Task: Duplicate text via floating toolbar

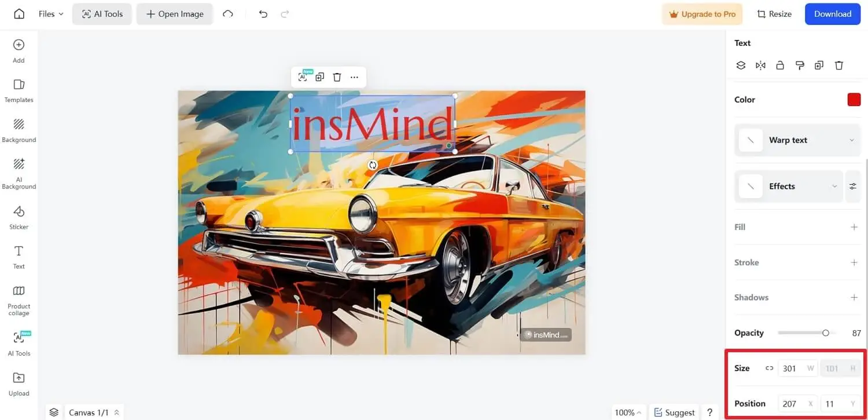Action: click(319, 76)
